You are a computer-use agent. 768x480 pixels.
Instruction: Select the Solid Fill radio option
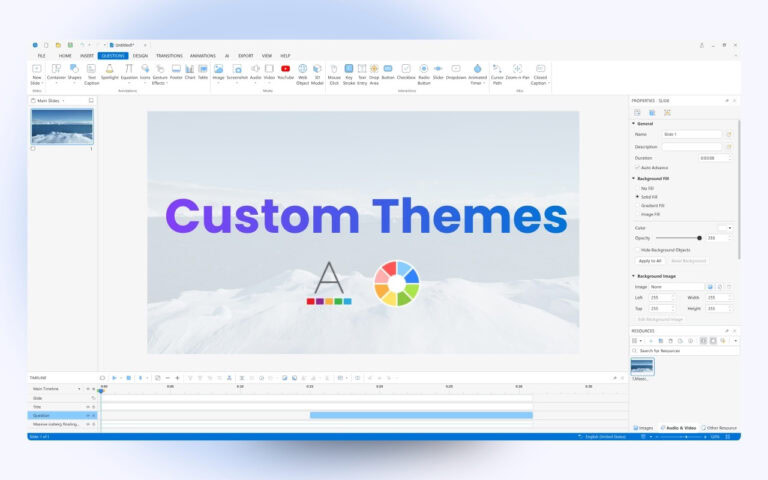638,197
